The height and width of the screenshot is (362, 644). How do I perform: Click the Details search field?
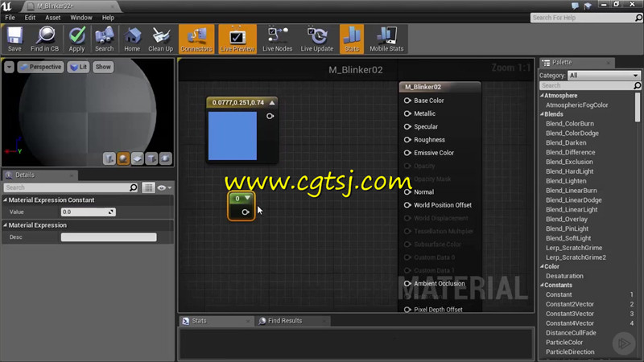pyautogui.click(x=71, y=187)
